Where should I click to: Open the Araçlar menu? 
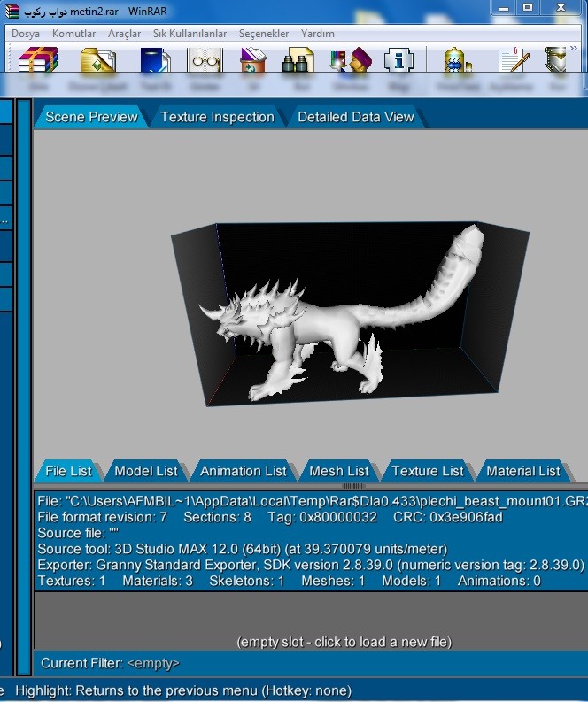pos(125,34)
